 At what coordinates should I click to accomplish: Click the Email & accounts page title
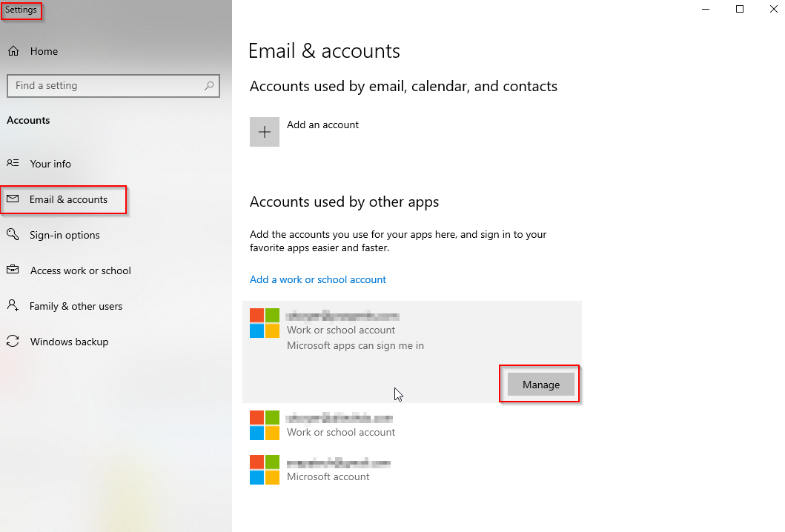pos(324,51)
